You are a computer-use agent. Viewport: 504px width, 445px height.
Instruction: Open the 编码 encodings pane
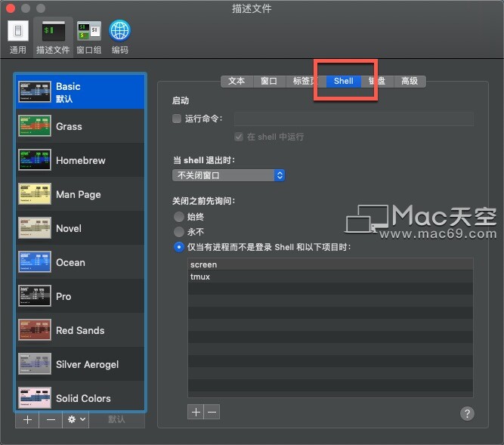(119, 37)
